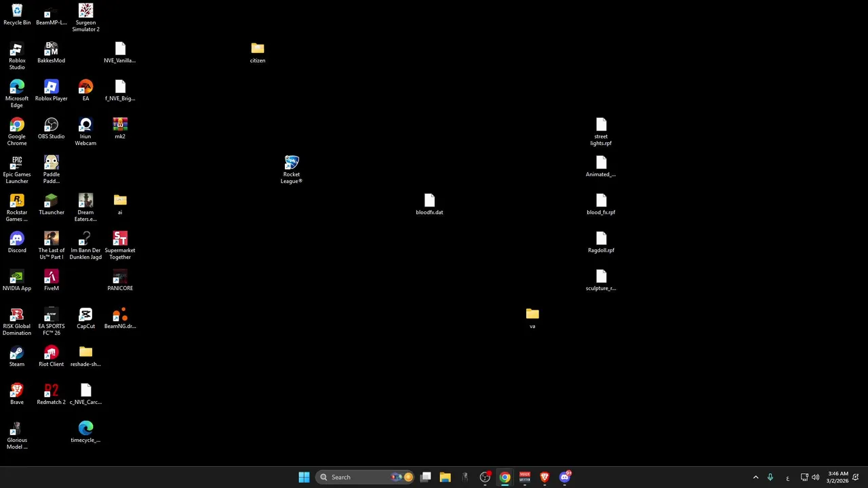Screen dimensions: 868x488
Task: Select the RISK Global Domination icon
Action: click(x=17, y=321)
